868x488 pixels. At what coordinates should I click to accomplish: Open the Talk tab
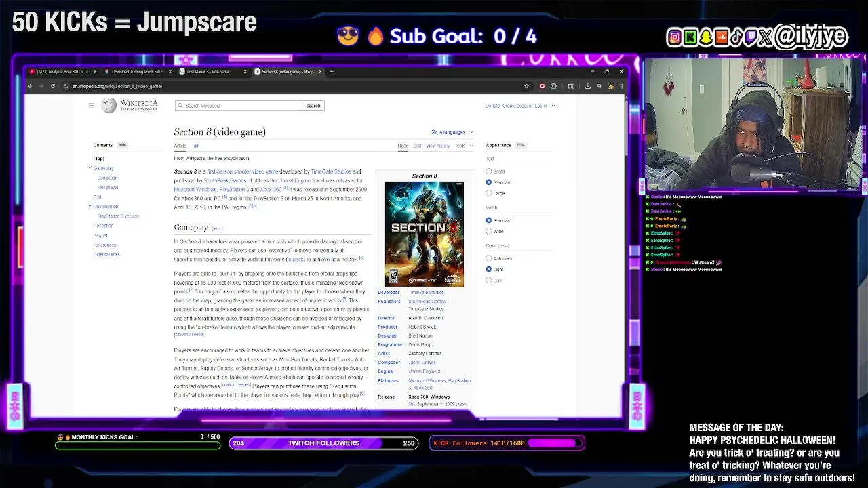click(195, 146)
